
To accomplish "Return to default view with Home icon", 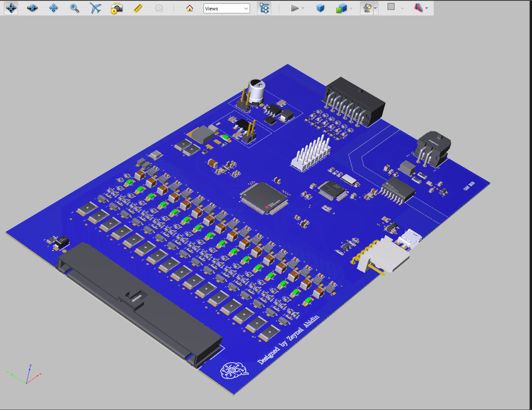I will point(190,8).
